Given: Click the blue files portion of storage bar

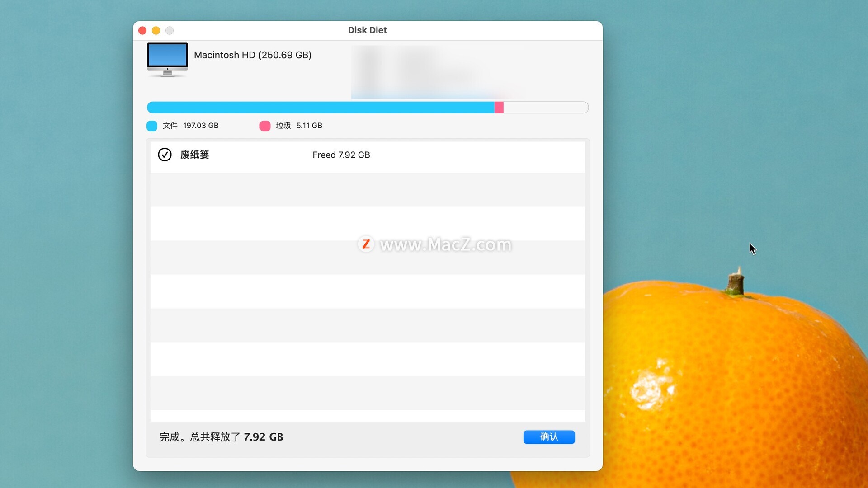Looking at the screenshot, I should [321, 108].
